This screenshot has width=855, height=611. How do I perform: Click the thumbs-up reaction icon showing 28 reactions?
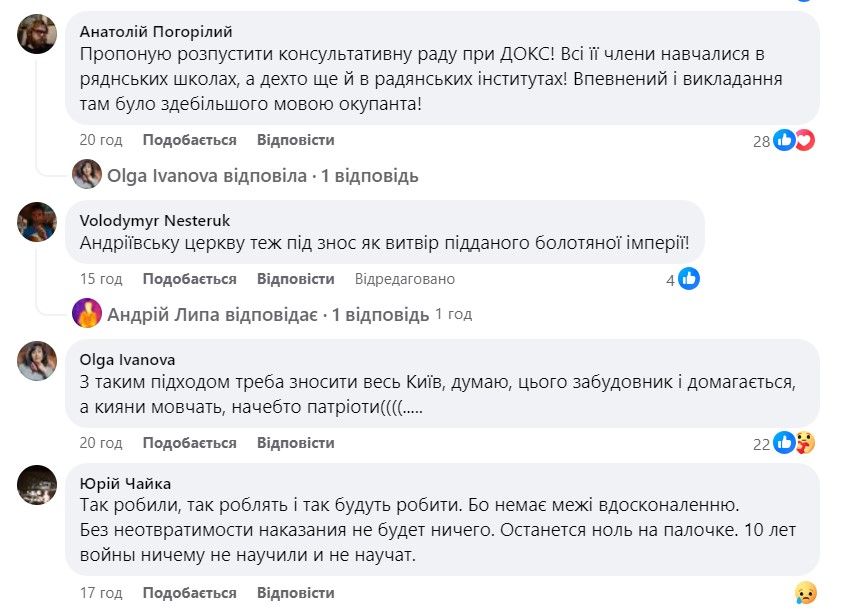tap(783, 141)
